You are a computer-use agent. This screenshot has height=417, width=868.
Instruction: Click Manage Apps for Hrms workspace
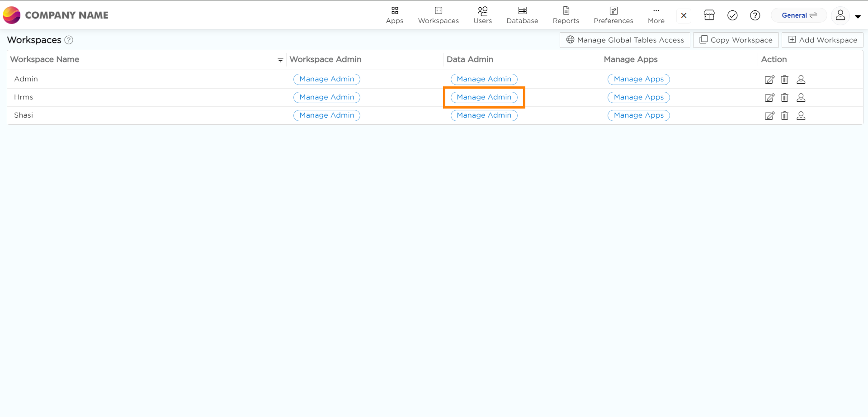pyautogui.click(x=638, y=97)
